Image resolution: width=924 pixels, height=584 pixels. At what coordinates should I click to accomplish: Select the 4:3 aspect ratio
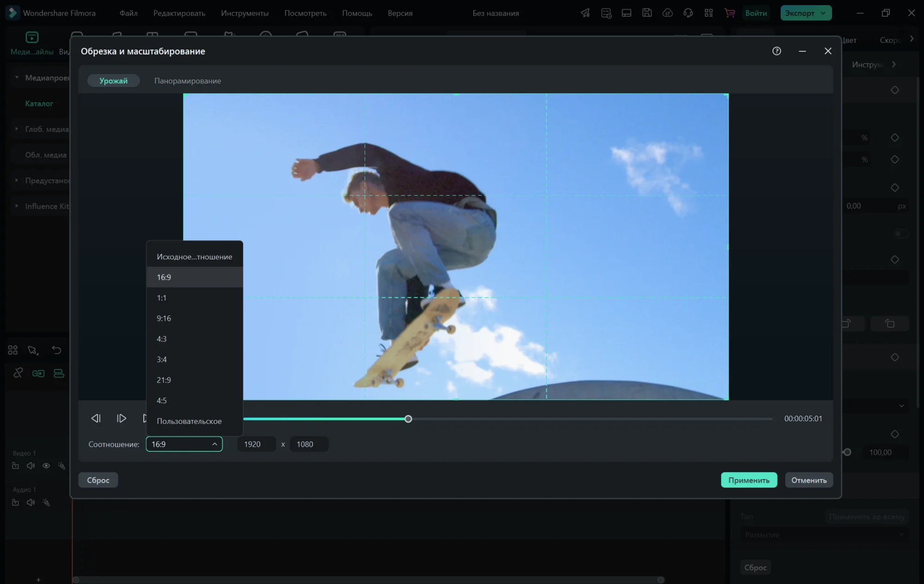tap(195, 339)
